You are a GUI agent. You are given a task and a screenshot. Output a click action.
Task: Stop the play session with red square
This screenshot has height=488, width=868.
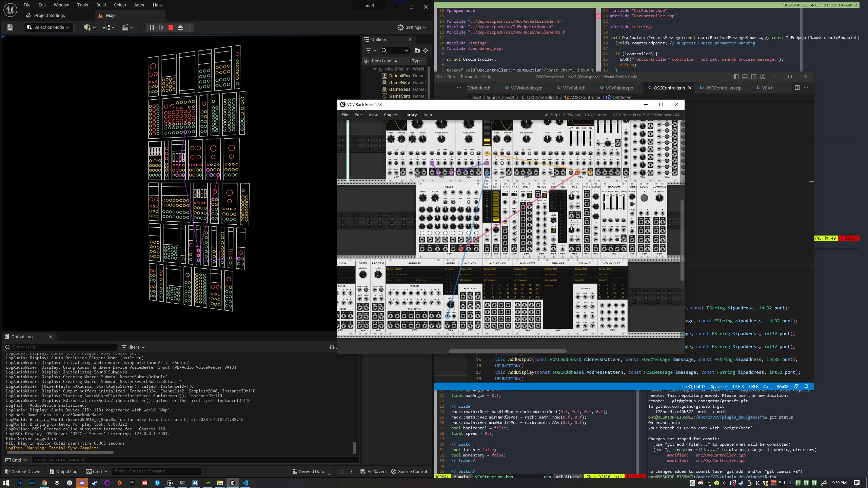point(171,27)
